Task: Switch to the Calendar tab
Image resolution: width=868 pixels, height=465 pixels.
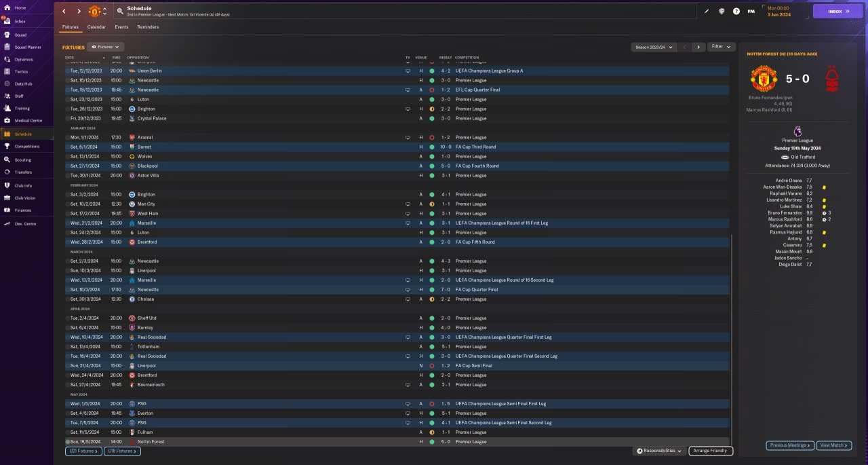Action: pyautogui.click(x=96, y=27)
